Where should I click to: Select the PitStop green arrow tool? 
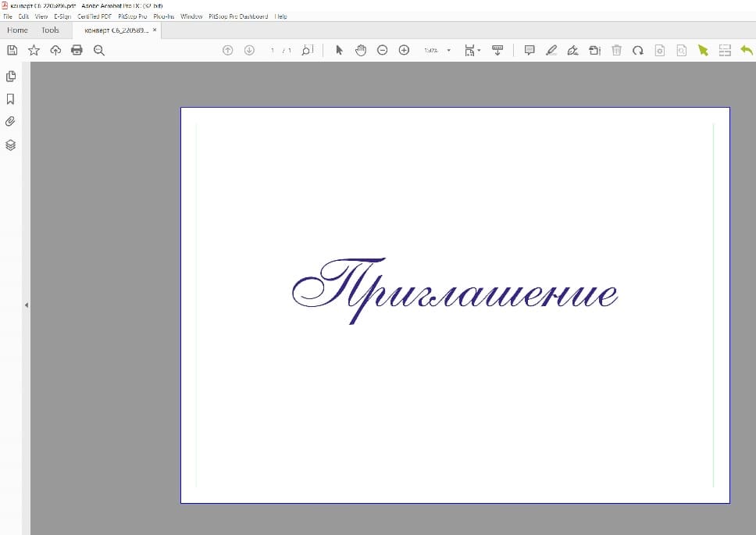tap(703, 50)
